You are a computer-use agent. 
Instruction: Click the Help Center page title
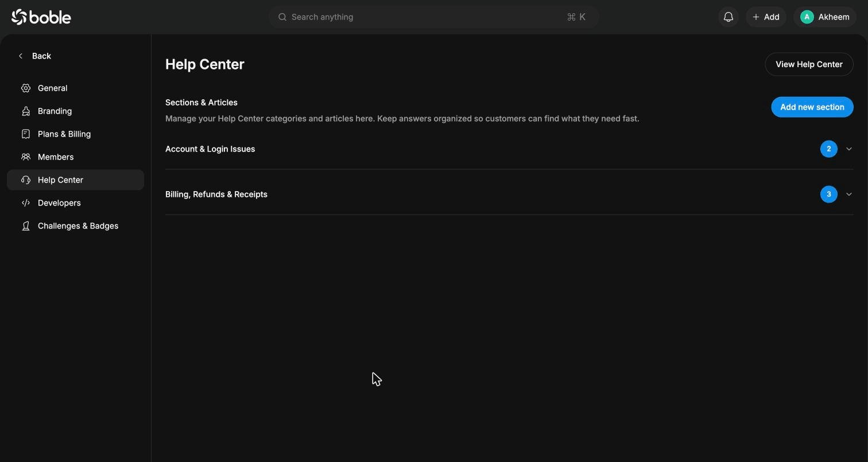205,64
